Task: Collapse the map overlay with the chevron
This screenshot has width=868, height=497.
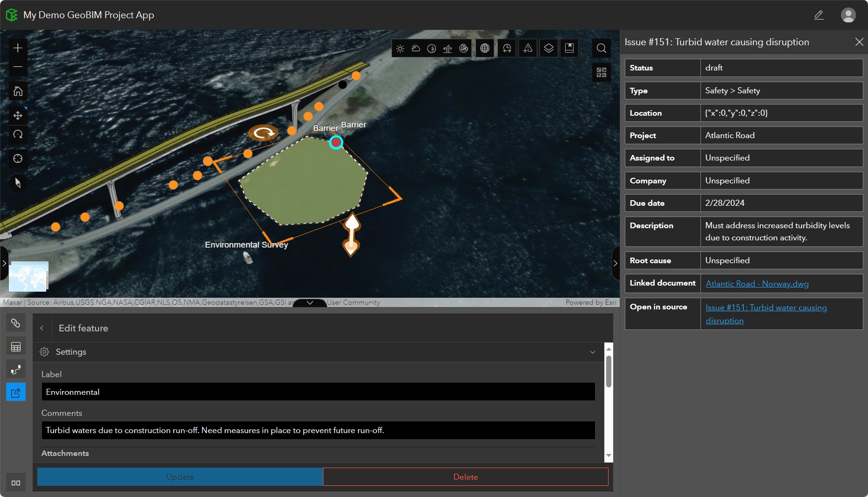Action: pyautogui.click(x=309, y=302)
